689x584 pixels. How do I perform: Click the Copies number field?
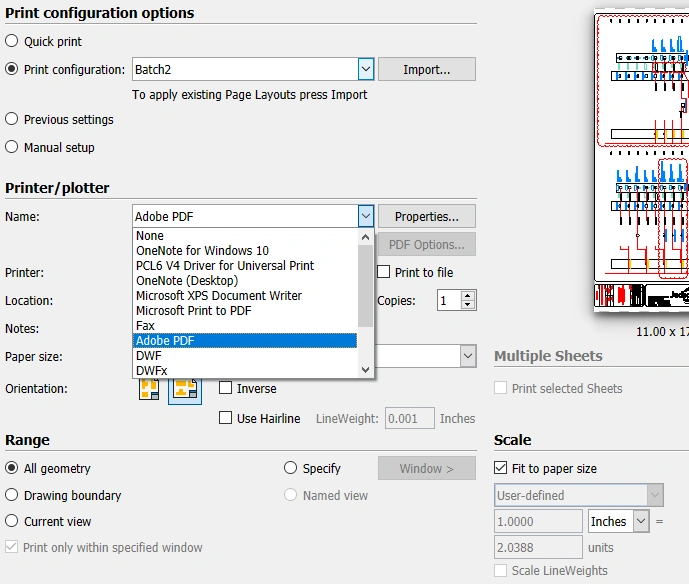pyautogui.click(x=449, y=300)
